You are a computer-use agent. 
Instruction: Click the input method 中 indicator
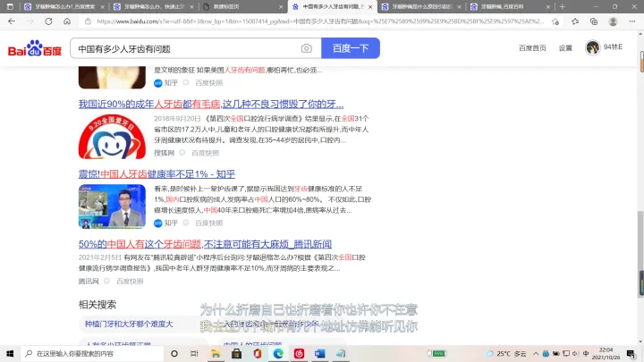586,353
